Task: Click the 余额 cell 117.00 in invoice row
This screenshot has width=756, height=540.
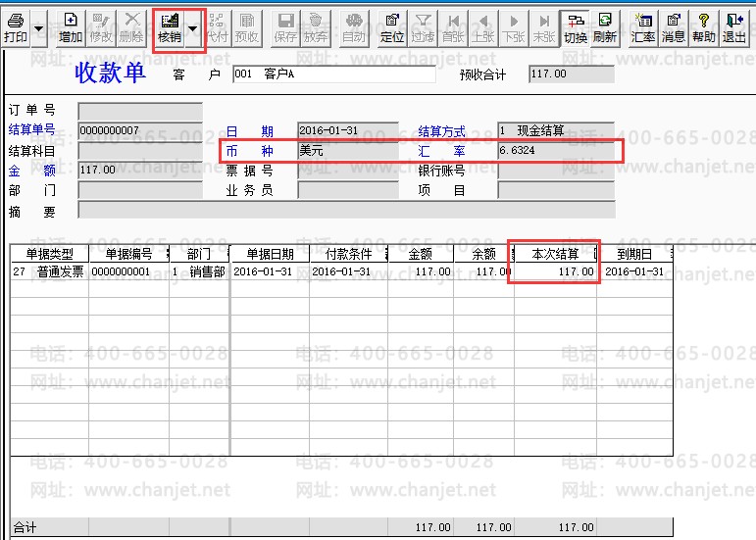Action: click(483, 271)
